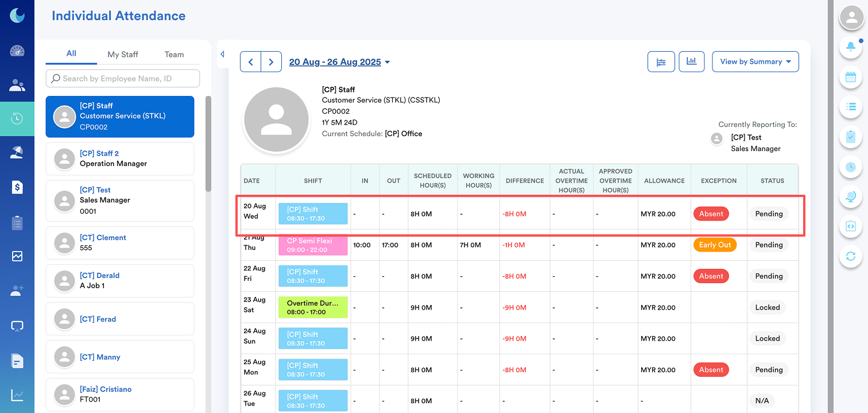Open the clipboard check icon in right panel
The width and height of the screenshot is (868, 413).
851,137
